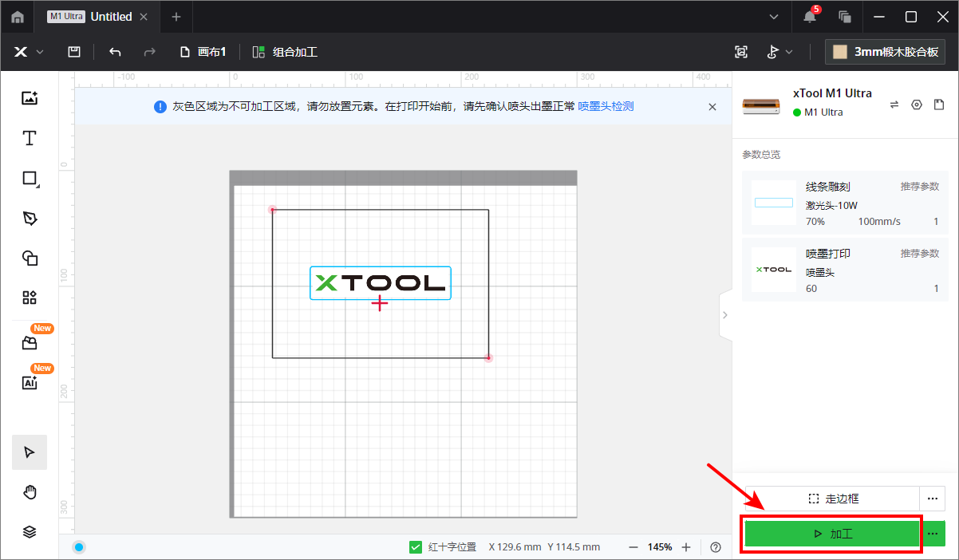Open xTool M1 Ultra device settings
Image resolution: width=959 pixels, height=560 pixels.
click(x=917, y=105)
